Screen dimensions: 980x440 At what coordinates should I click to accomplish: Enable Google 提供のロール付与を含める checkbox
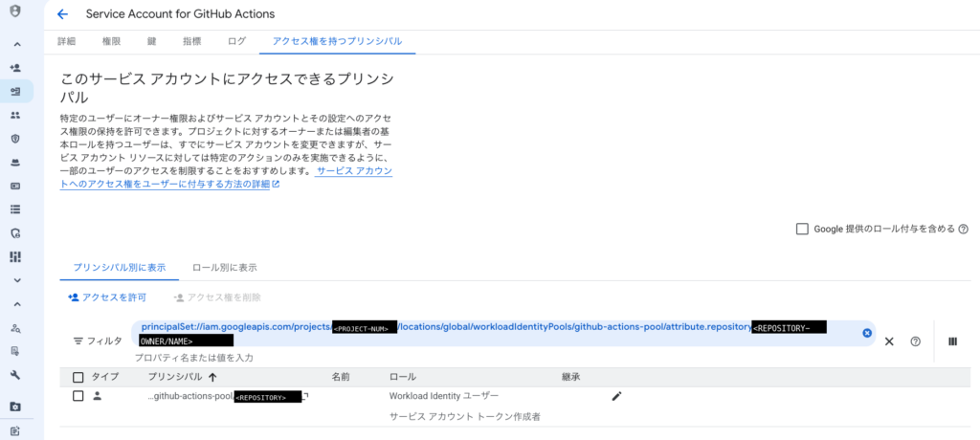coord(803,230)
